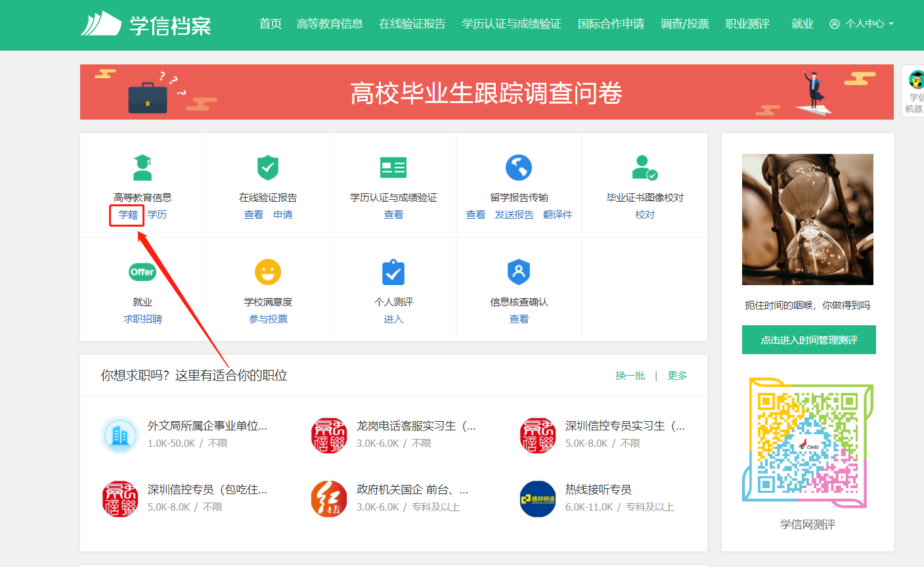924x567 pixels.
Task: Click the 信息核查确认 badge icon
Action: 519,272
